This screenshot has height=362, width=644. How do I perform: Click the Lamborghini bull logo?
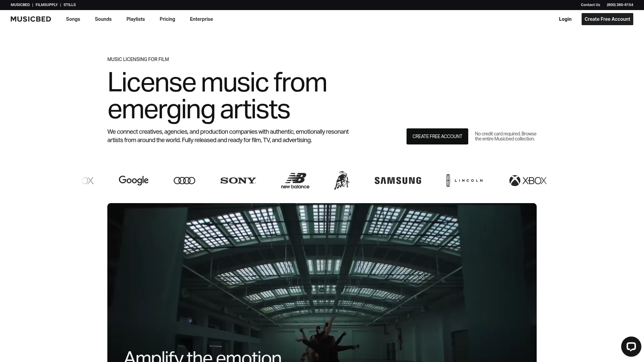tap(342, 180)
